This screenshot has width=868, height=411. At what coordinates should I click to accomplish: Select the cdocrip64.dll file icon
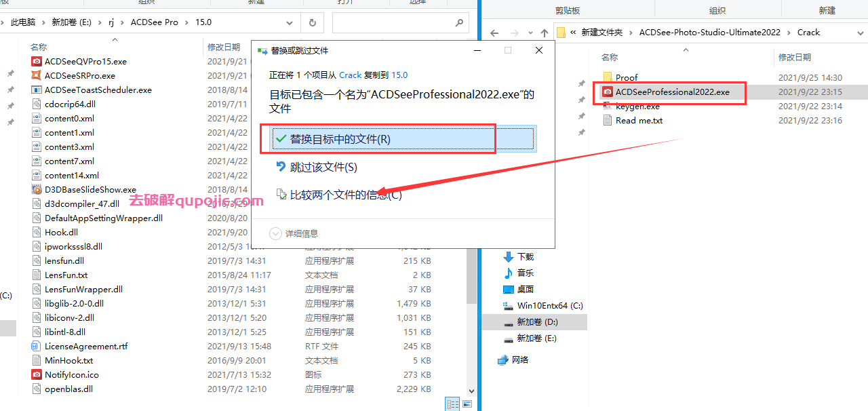[x=37, y=104]
